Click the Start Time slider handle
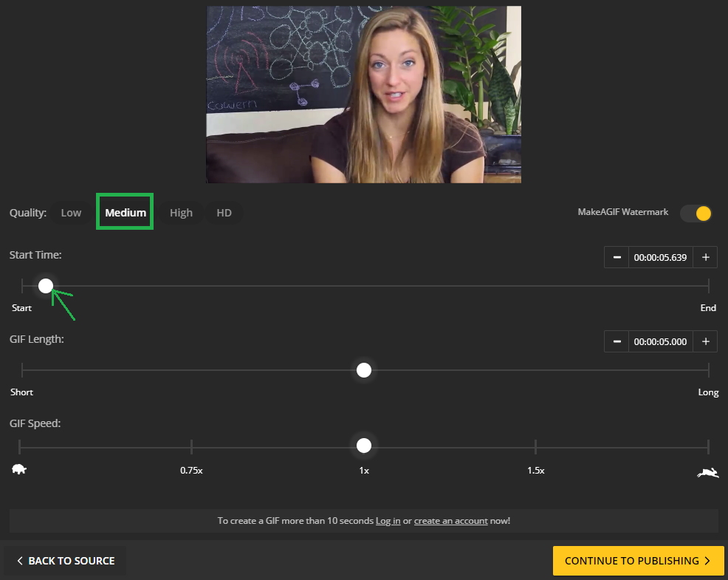 coord(46,286)
